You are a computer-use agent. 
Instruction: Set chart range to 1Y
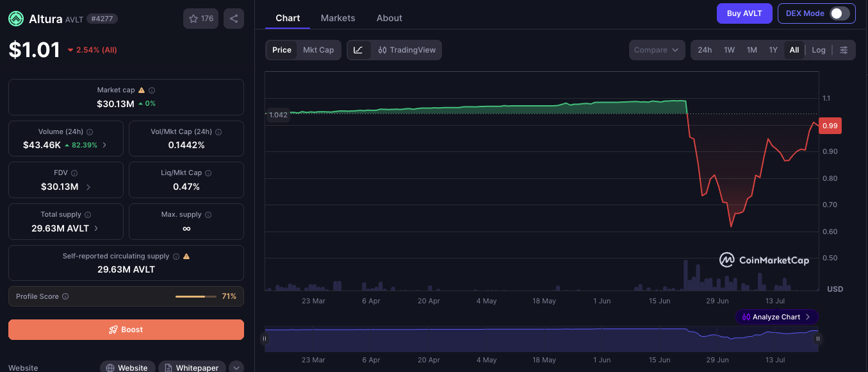pos(773,50)
